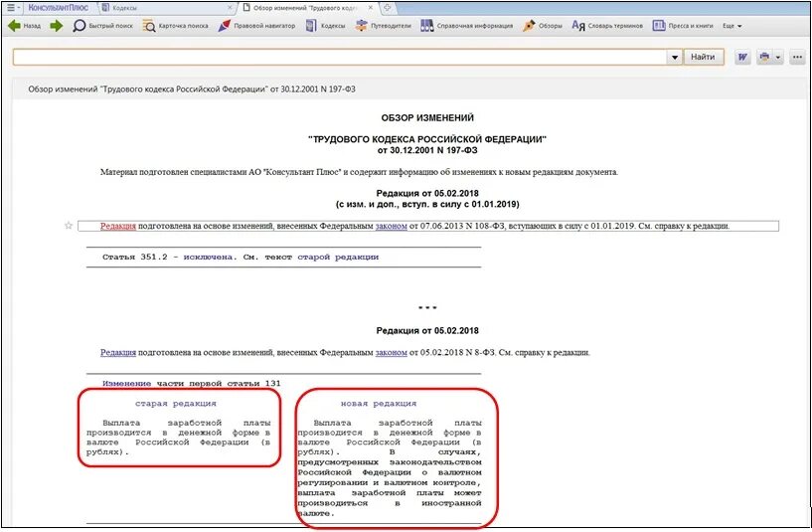
Task: Focus the document search field
Action: click(x=340, y=57)
